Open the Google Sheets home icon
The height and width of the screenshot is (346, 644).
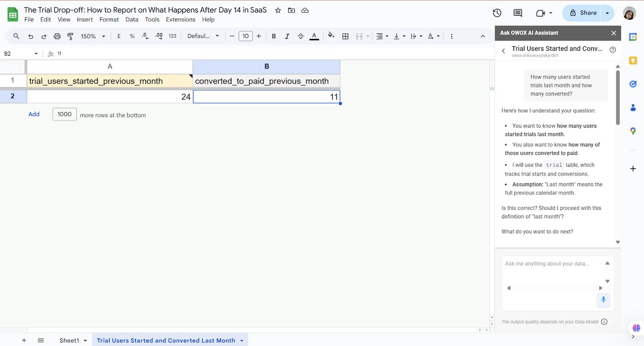click(x=13, y=14)
